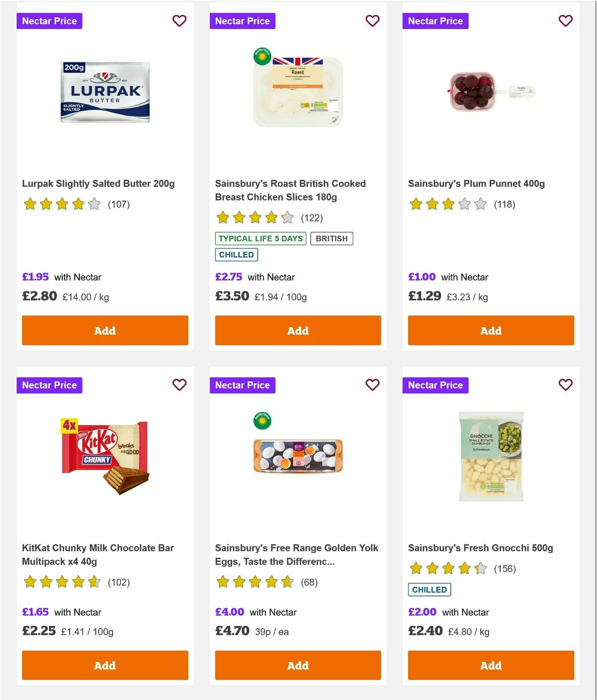Favourite the Roast Chicken Slices product

pyautogui.click(x=372, y=21)
